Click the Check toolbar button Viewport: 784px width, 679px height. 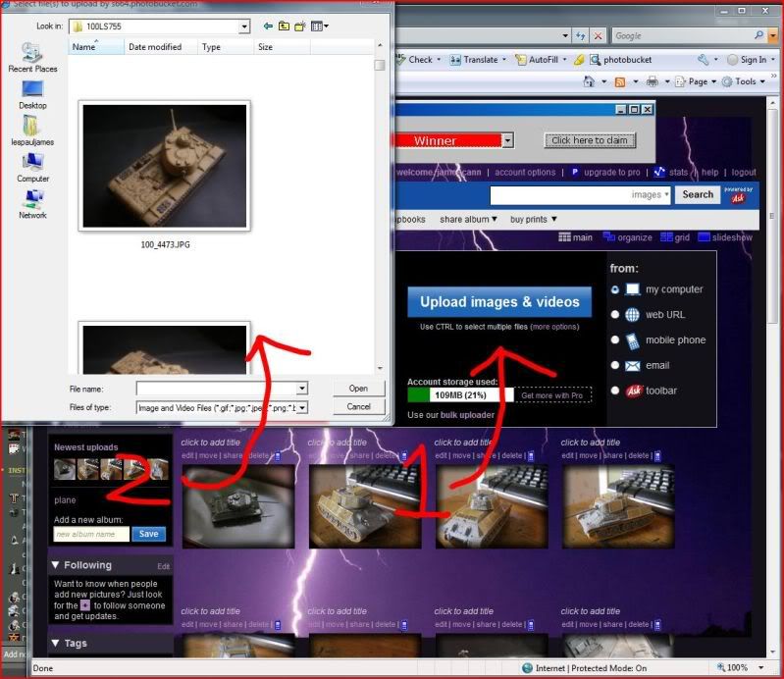click(418, 60)
